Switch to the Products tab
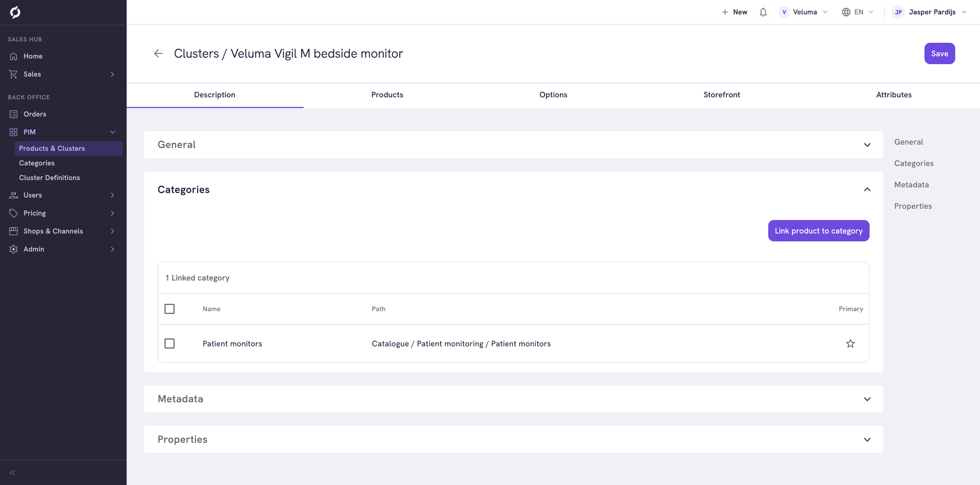Viewport: 980px width, 485px height. pyautogui.click(x=387, y=95)
